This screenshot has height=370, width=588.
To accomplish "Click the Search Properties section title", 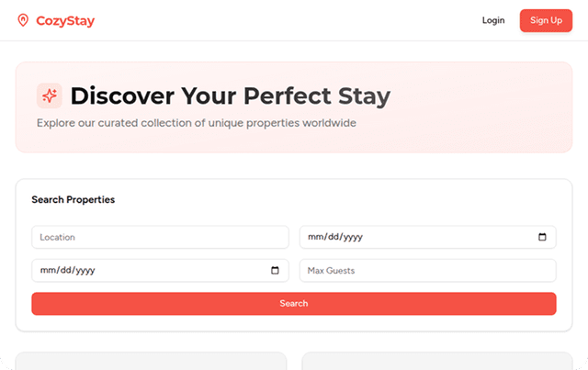I will pyautogui.click(x=73, y=199).
